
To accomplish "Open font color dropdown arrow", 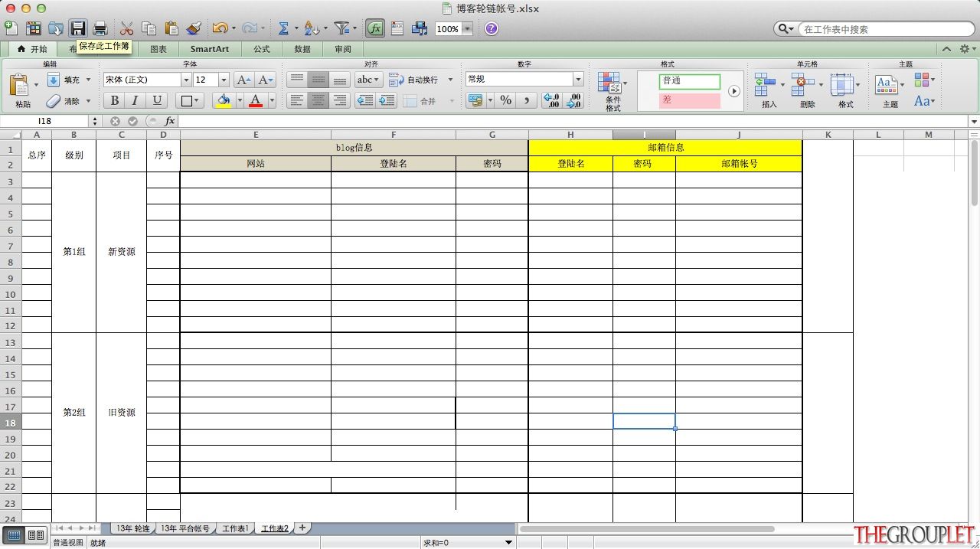I will (271, 100).
